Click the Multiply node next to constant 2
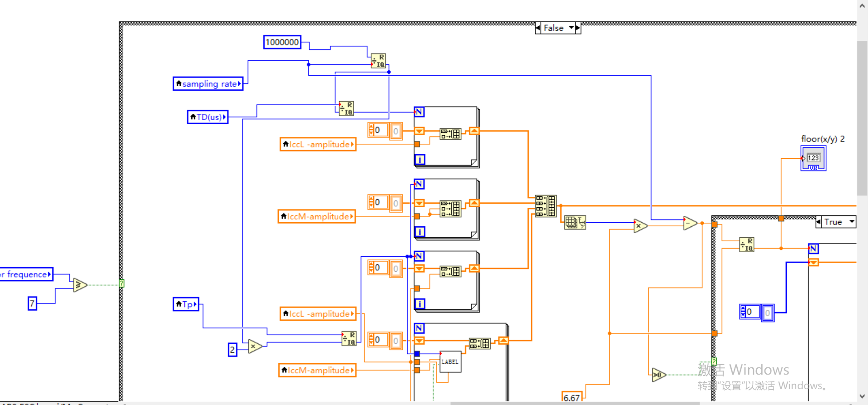868x405 pixels. tap(255, 346)
